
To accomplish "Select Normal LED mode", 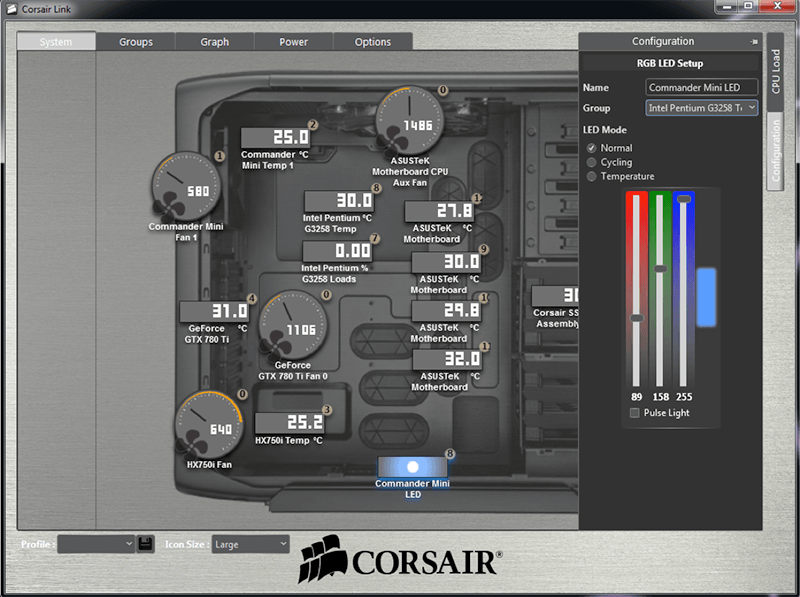I will point(591,148).
